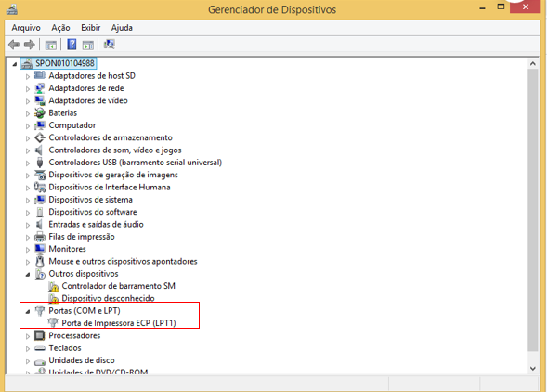Viewport: 547px width, 392px height.
Task: Select the Portas (COM e LPT) row
Action: (x=85, y=310)
